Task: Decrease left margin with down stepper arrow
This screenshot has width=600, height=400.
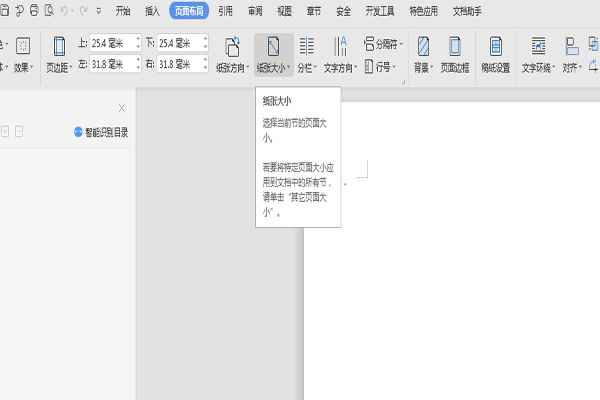Action: [x=138, y=68]
